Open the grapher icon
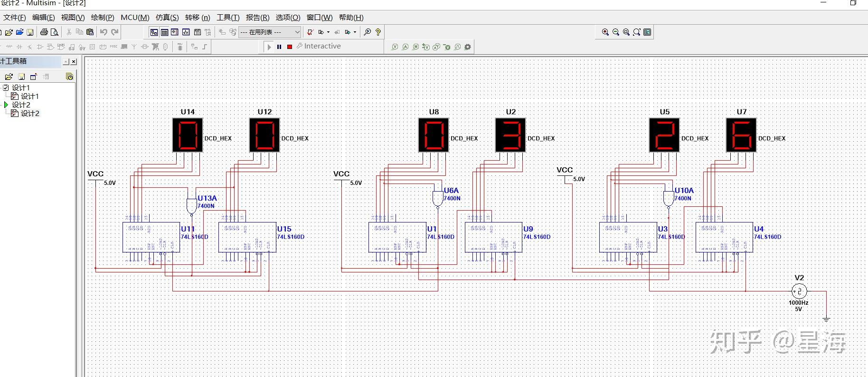 click(x=186, y=32)
